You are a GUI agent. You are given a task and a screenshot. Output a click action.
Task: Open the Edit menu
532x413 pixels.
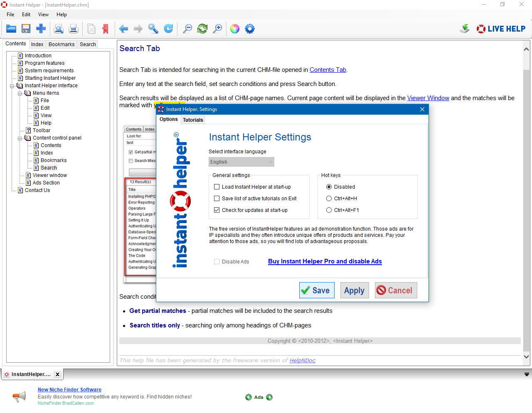pyautogui.click(x=26, y=15)
